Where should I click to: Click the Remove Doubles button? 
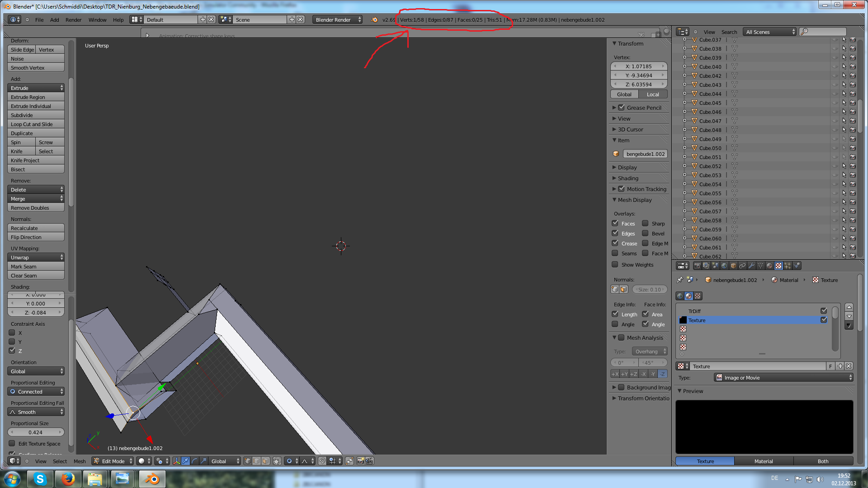point(36,208)
